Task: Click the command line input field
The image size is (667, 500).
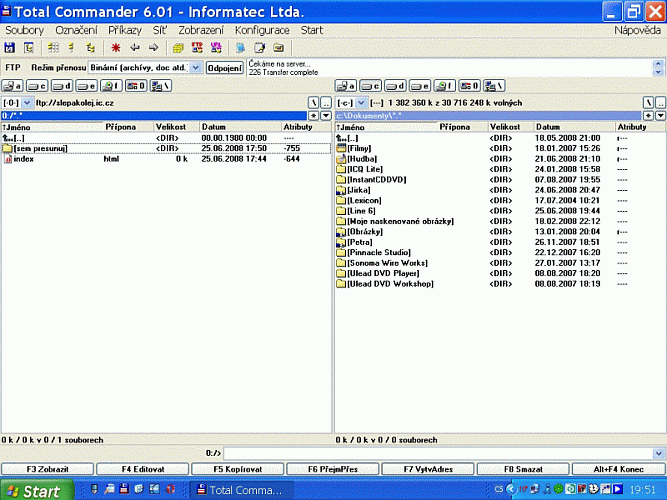Action: tap(440, 453)
